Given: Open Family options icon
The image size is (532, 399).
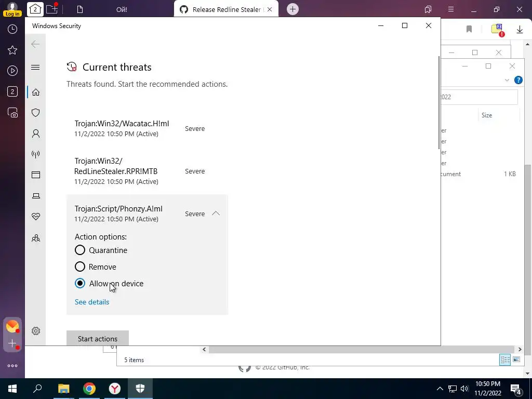Looking at the screenshot, I should click(x=36, y=238).
